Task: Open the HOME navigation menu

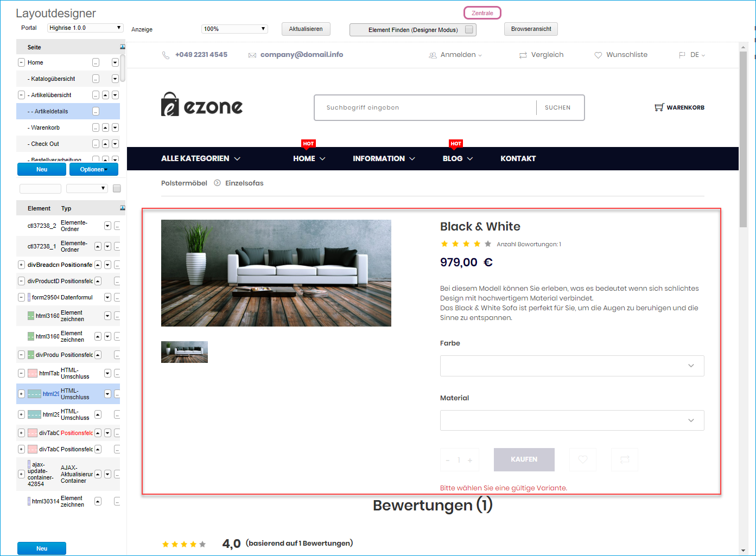Action: click(x=309, y=158)
